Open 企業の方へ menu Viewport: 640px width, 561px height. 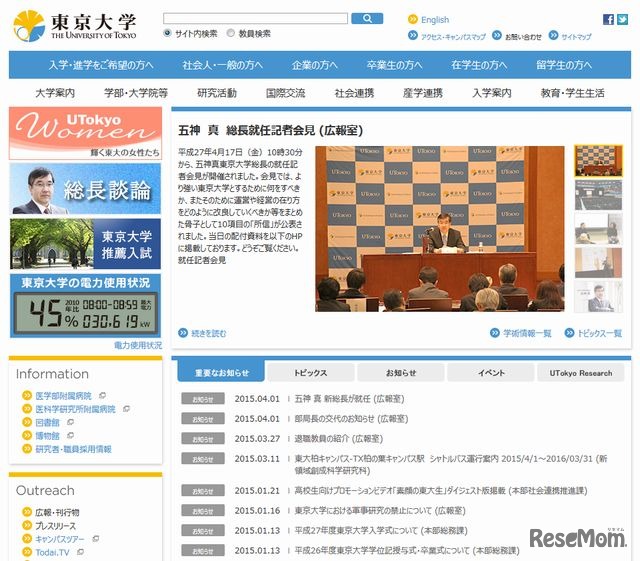(x=315, y=65)
